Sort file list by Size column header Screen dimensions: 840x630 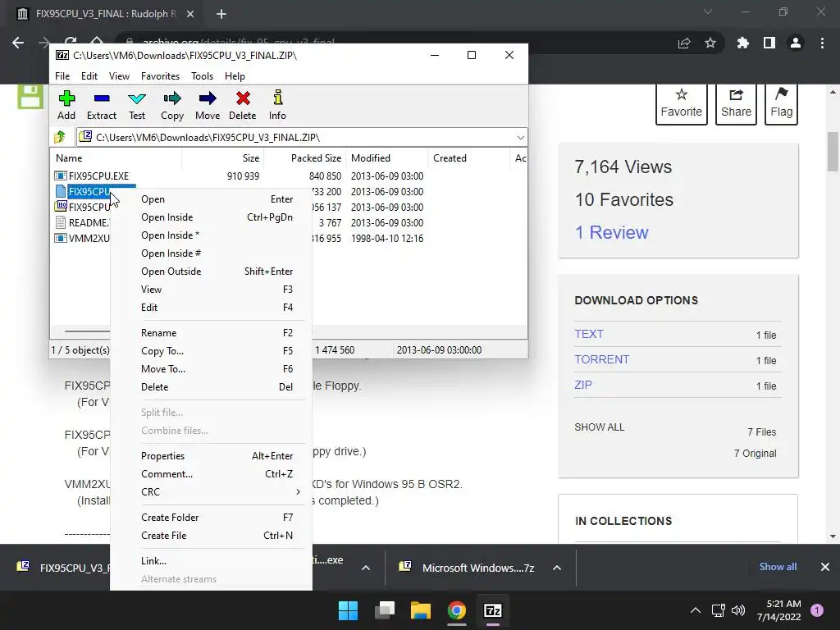[223, 158]
